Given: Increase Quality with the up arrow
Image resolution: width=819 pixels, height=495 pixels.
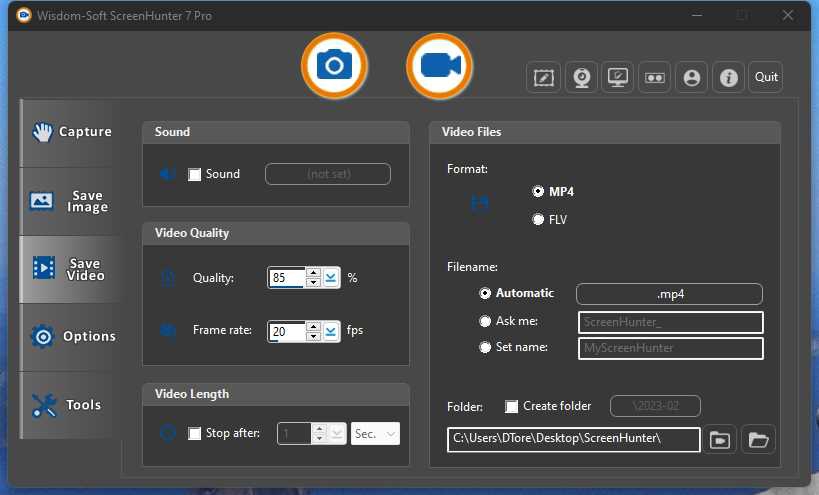Looking at the screenshot, I should pyautogui.click(x=313, y=273).
